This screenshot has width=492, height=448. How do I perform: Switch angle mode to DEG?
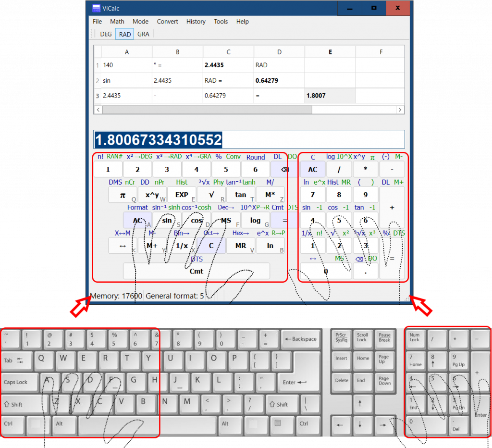click(106, 34)
